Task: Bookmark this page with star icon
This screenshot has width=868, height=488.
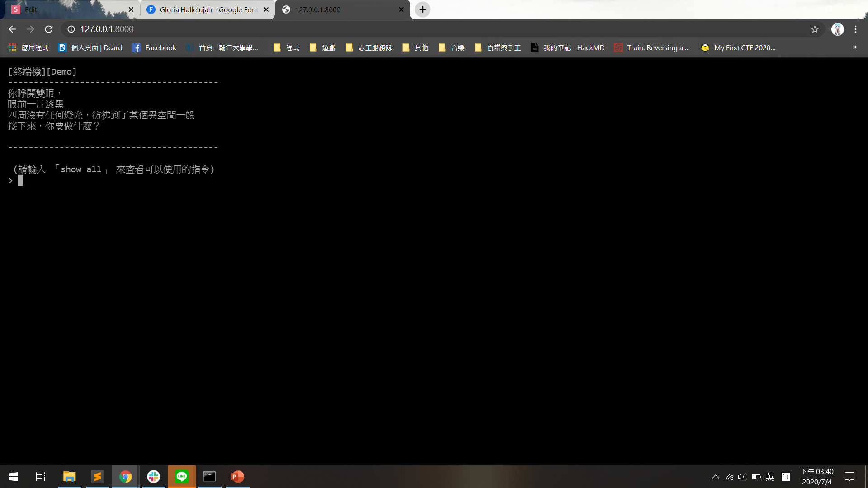Action: [815, 29]
